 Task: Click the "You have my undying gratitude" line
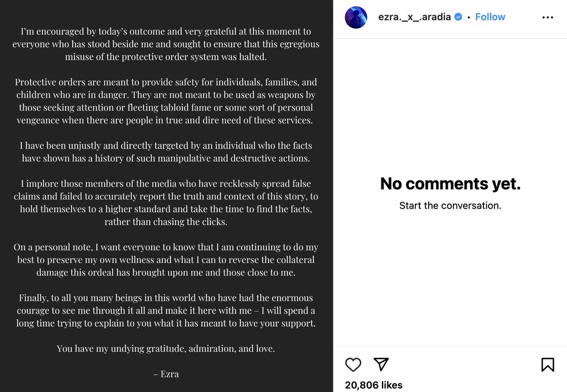point(166,348)
